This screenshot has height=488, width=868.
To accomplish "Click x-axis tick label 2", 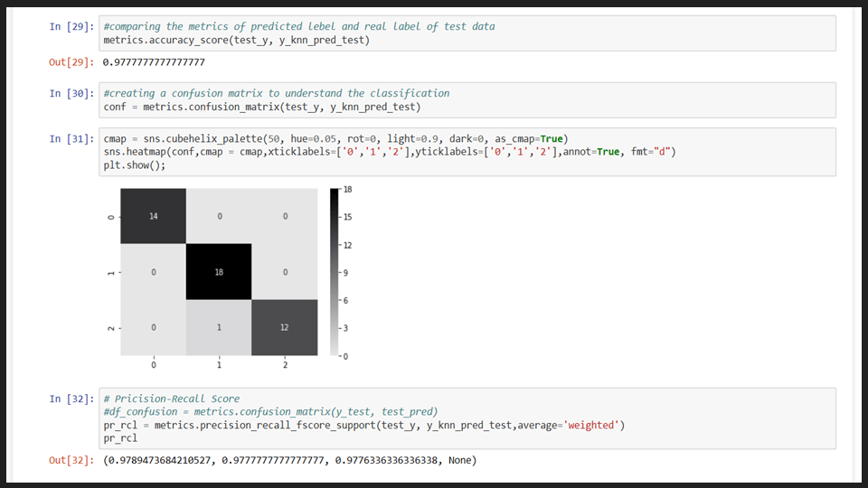I will 285,365.
